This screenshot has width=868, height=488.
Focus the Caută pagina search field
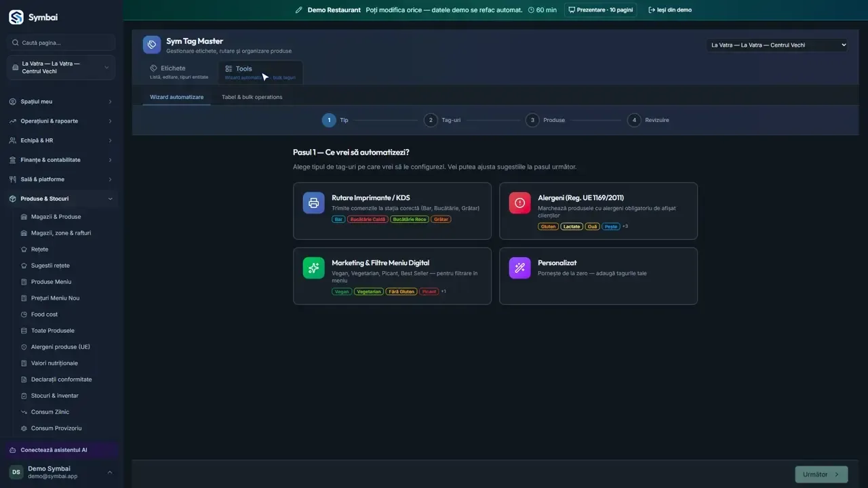61,43
